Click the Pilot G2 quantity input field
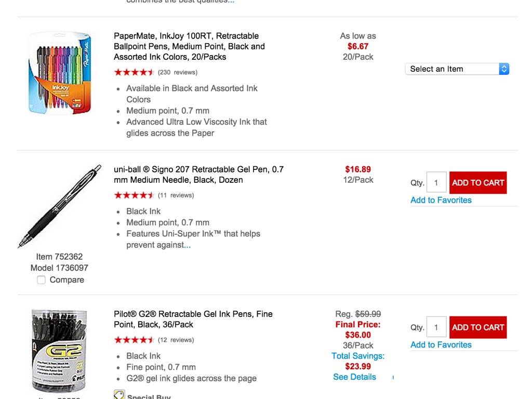The image size is (532, 399). click(436, 327)
